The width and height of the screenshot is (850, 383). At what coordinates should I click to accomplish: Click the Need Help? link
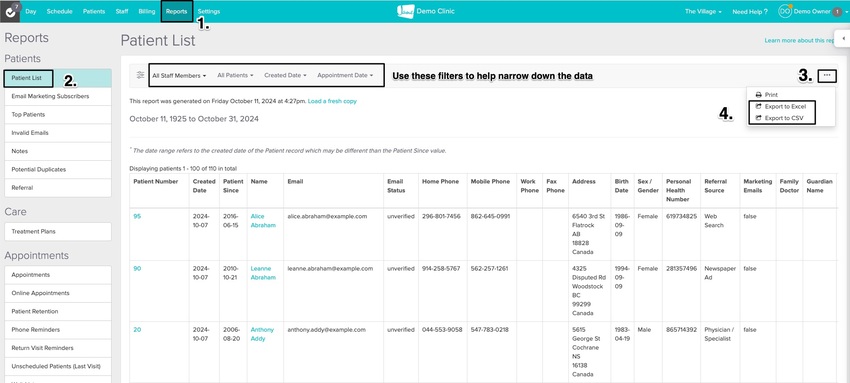point(750,11)
